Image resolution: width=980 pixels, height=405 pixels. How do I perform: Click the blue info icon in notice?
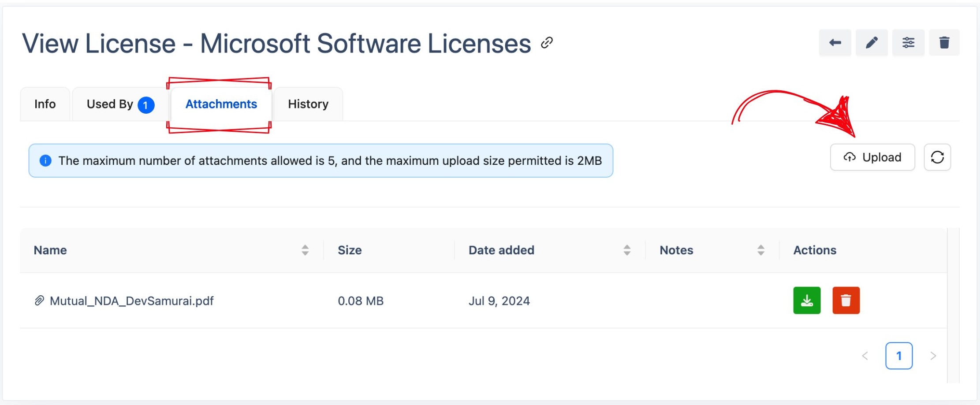click(x=45, y=161)
